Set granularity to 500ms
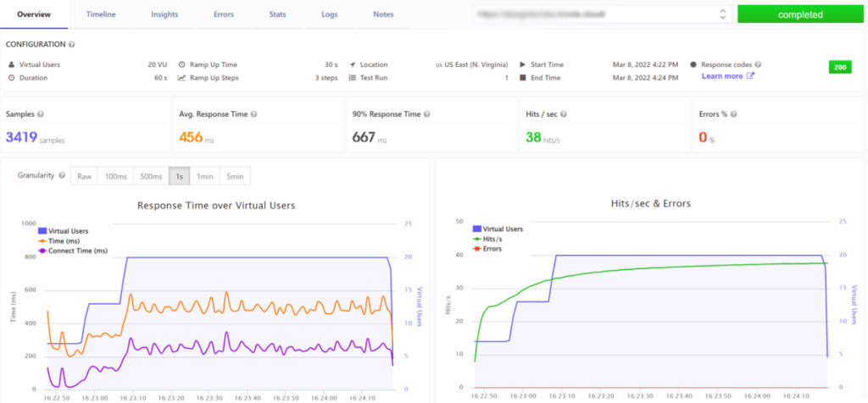This screenshot has width=868, height=403. 151,176
